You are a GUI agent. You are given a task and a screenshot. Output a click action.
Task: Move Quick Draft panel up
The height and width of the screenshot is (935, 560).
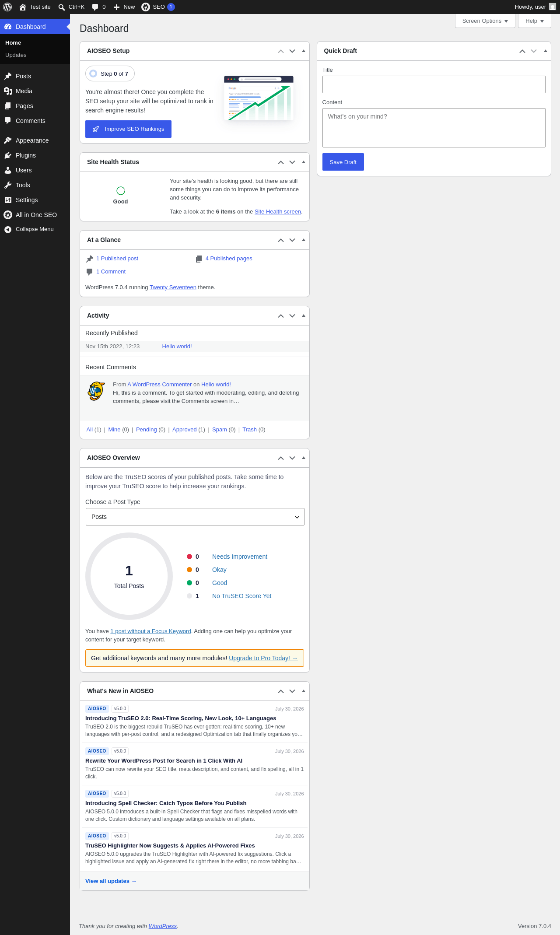522,51
